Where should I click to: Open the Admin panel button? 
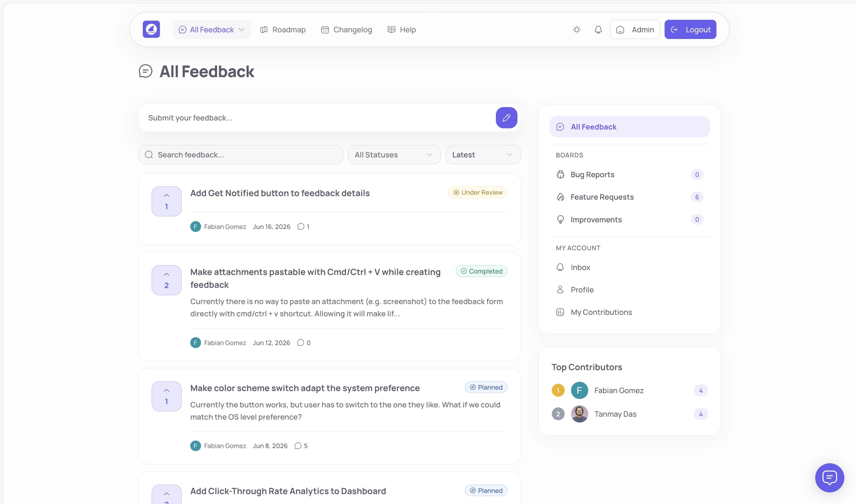(x=635, y=30)
